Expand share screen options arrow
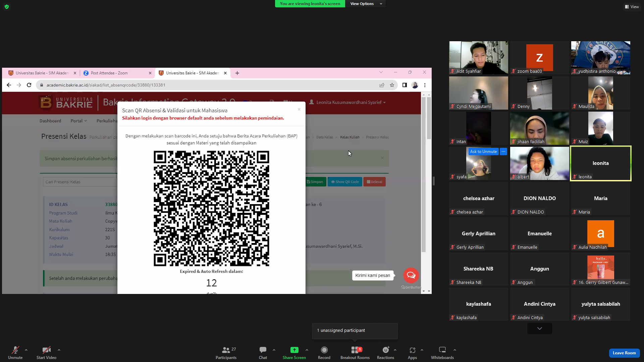This screenshot has height=362, width=644. pos(307,350)
